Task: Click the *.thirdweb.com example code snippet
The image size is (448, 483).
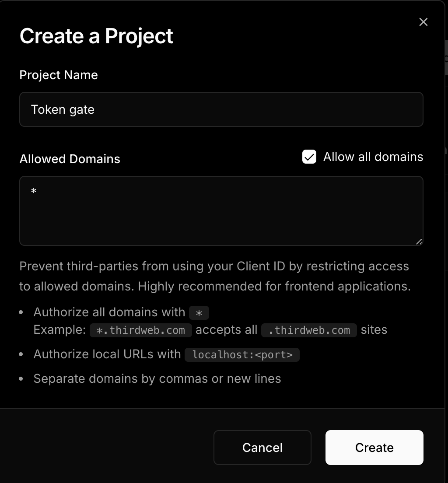Action: 140,330
